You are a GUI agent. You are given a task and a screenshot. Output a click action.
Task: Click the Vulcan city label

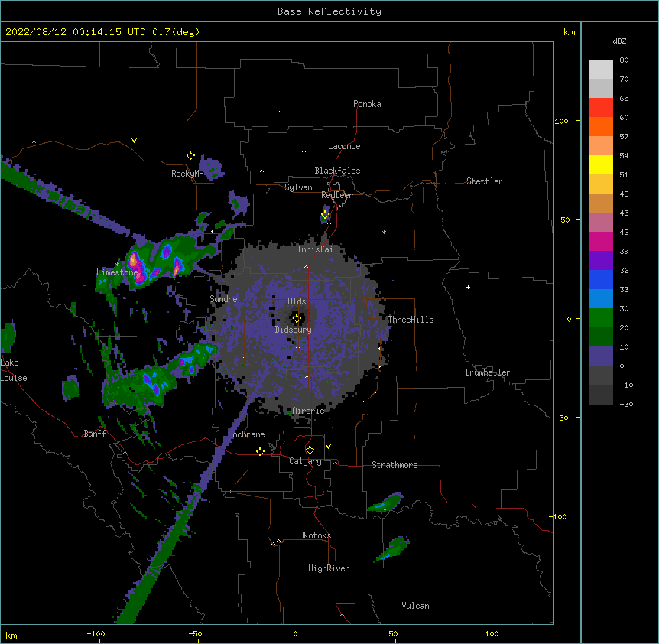415,606
